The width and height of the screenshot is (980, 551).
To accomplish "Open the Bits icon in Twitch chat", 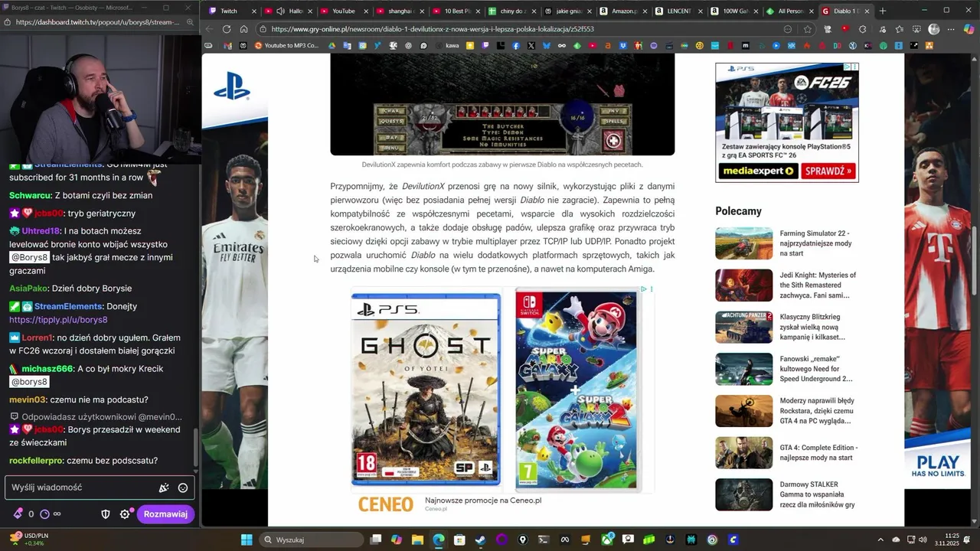I will pos(18,514).
